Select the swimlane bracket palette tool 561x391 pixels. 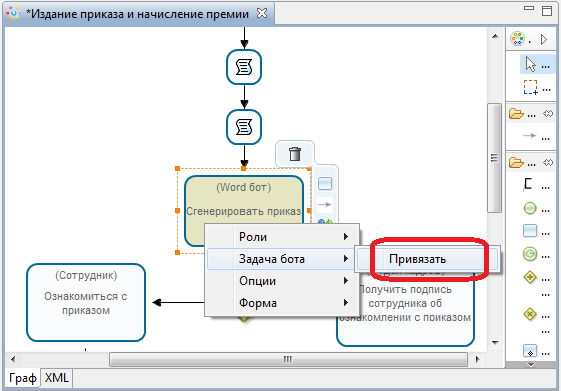click(x=528, y=184)
